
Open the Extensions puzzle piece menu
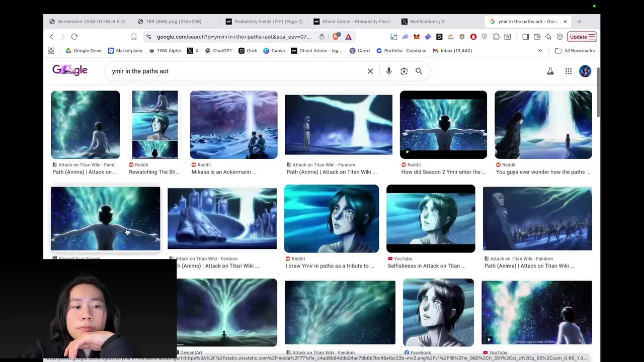tap(496, 37)
